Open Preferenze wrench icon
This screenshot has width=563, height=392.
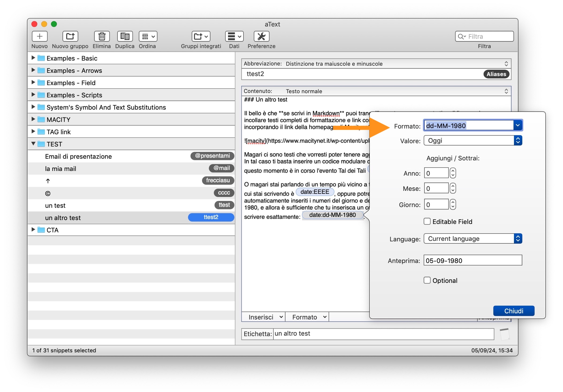point(261,36)
